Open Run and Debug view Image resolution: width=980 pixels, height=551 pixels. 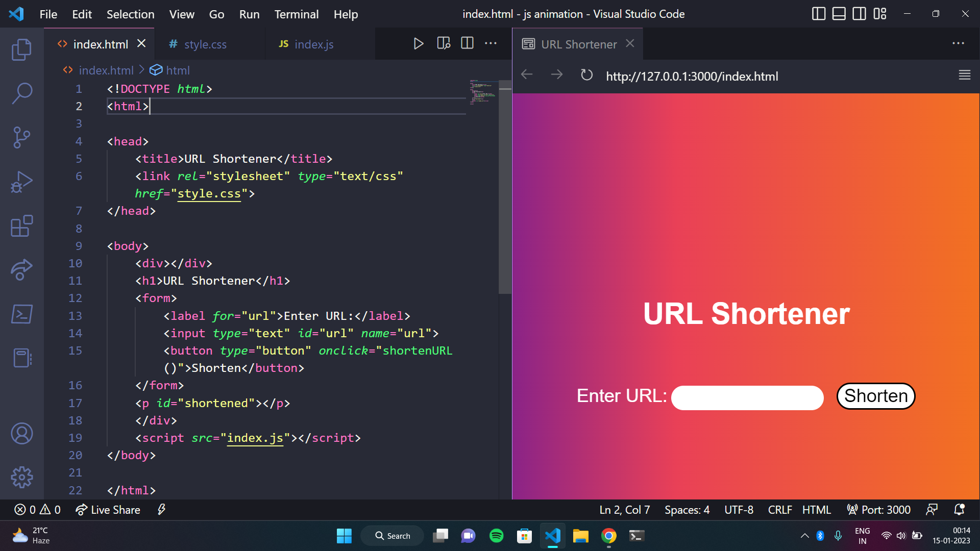click(21, 182)
